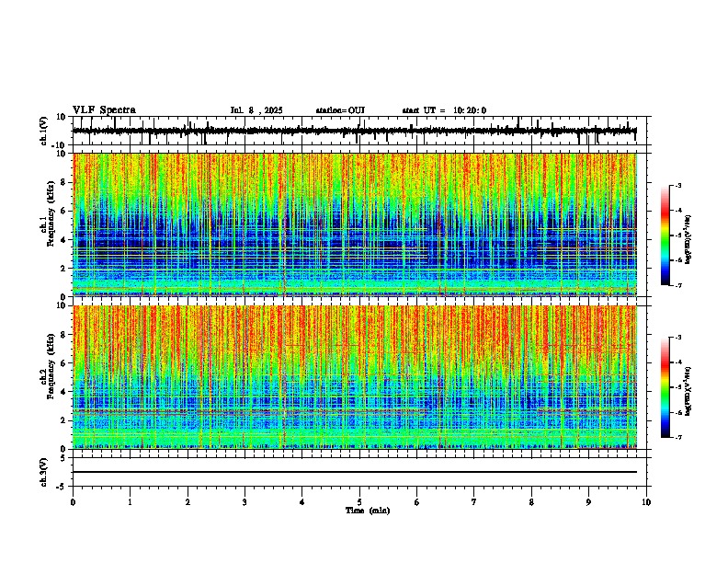Screen dimensions: 728x563
Task: Click the '2' tick on ch.1 frequency axis
Action: (64, 269)
